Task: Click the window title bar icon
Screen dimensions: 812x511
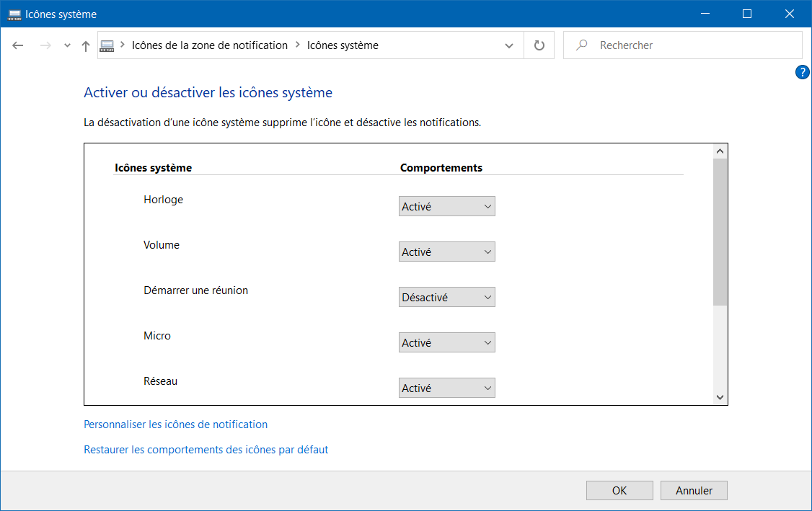Action: (14, 14)
